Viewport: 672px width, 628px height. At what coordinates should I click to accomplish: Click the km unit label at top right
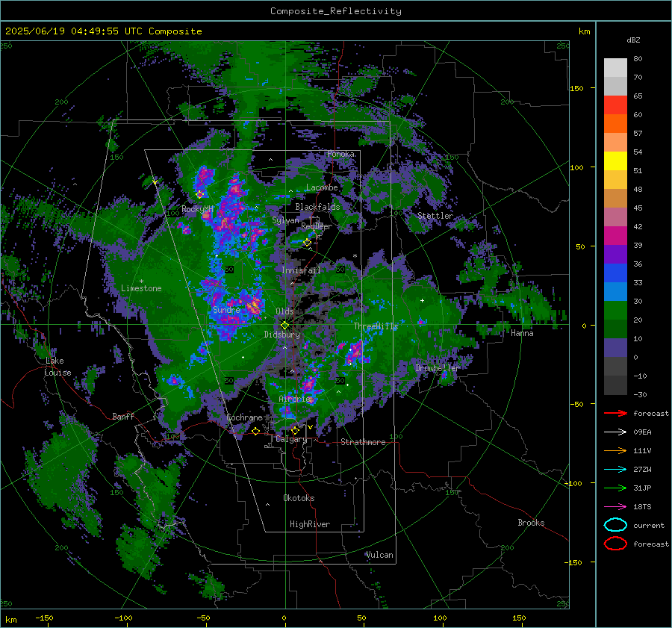click(584, 31)
